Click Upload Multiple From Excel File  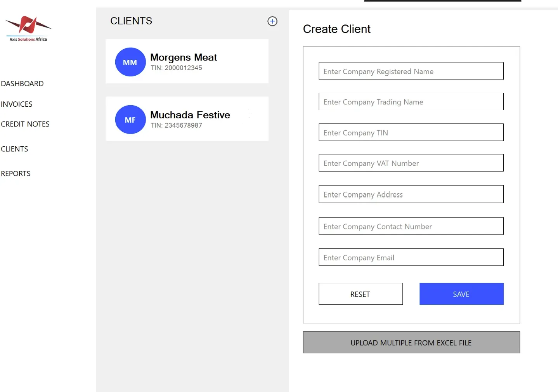(411, 342)
